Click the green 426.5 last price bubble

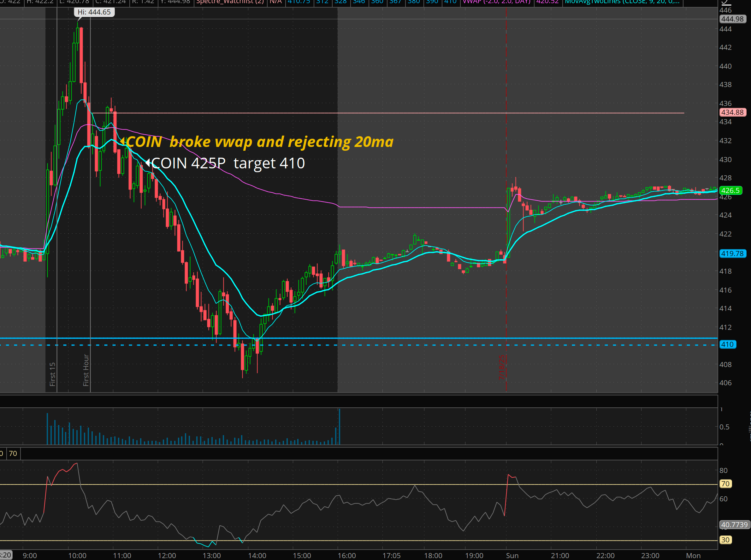730,190
